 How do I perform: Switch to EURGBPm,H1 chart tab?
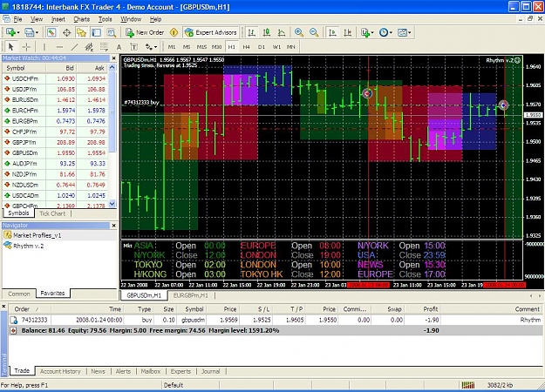click(190, 295)
